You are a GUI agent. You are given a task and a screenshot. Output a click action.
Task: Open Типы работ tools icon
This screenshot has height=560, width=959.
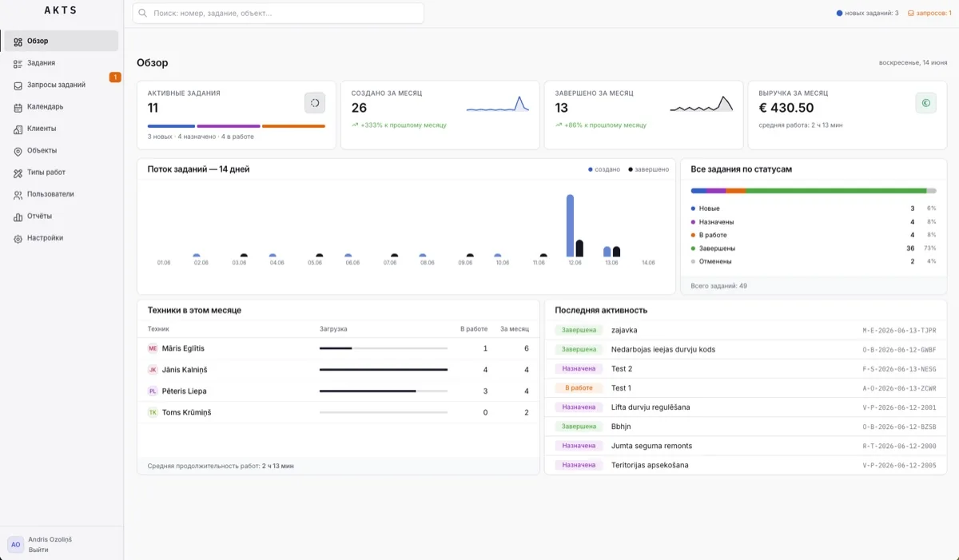pos(18,173)
